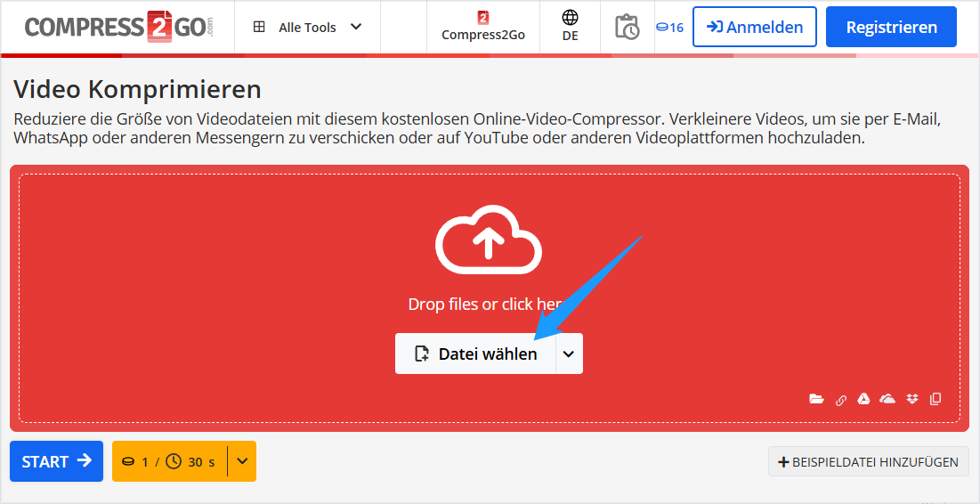Click the Registrieren button
This screenshot has width=980, height=504.
[891, 27]
